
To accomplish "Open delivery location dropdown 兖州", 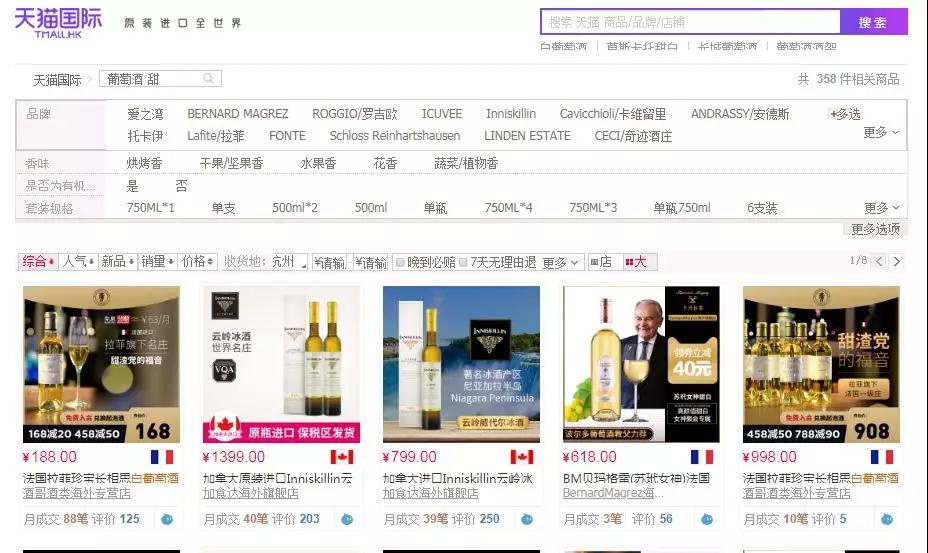I will pyautogui.click(x=289, y=262).
